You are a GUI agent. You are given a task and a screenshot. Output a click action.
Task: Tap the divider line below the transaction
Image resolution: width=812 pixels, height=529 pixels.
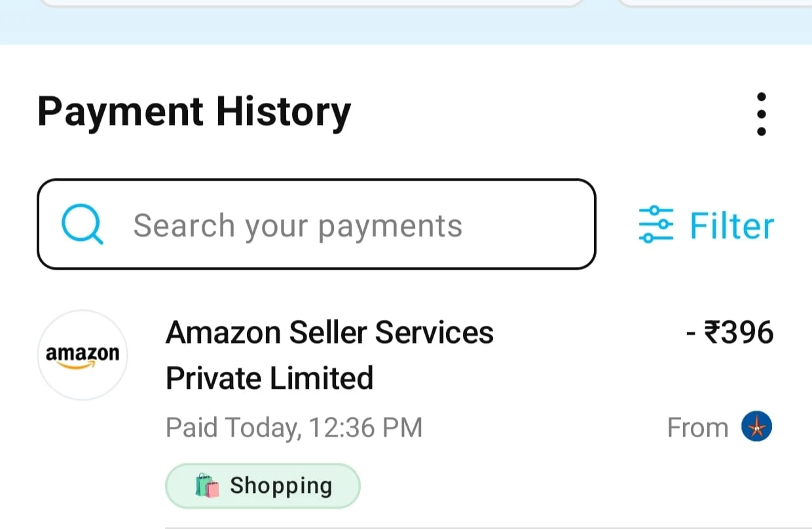click(489, 526)
